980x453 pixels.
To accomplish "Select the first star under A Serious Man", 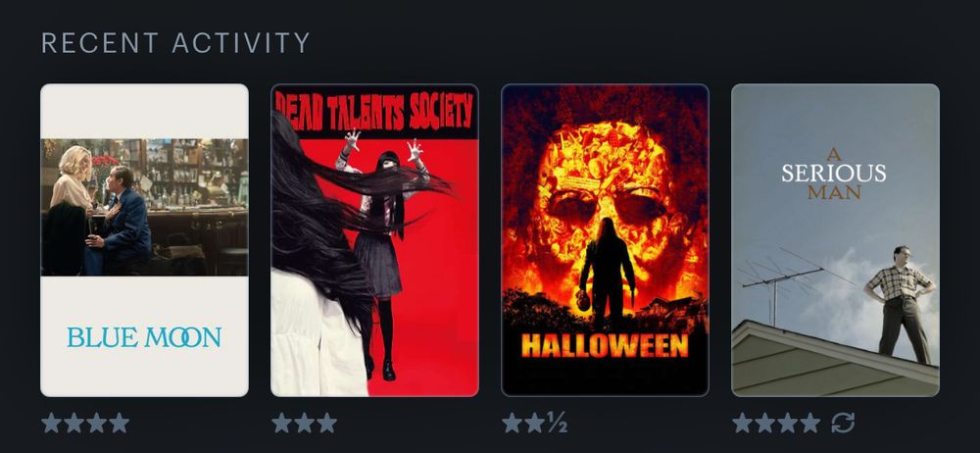I will (x=743, y=423).
